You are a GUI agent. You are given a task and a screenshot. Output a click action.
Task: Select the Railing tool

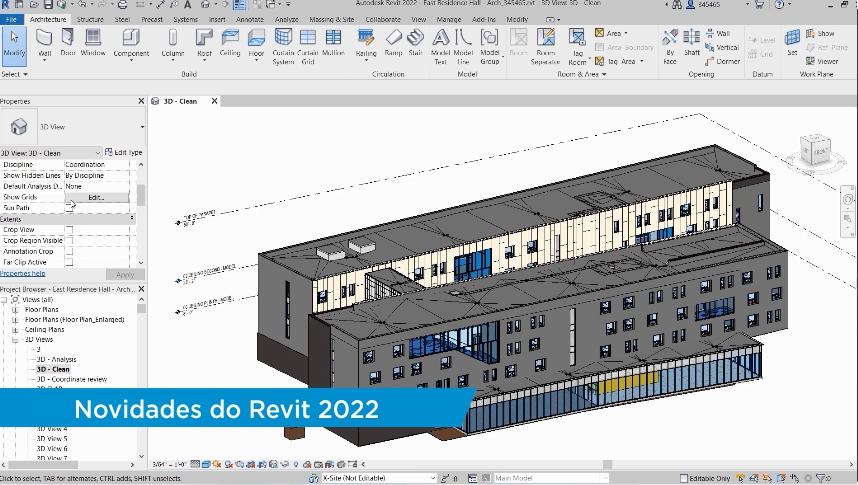366,44
